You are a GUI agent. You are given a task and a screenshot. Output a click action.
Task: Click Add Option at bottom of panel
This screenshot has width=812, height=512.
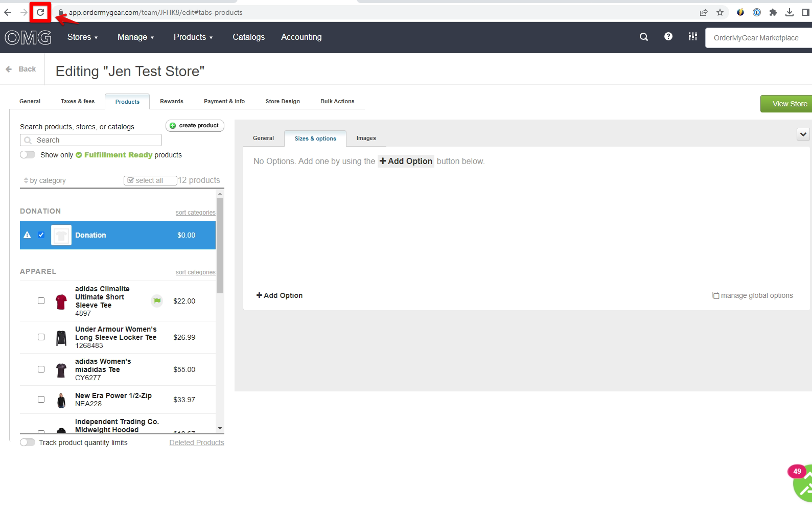click(280, 295)
